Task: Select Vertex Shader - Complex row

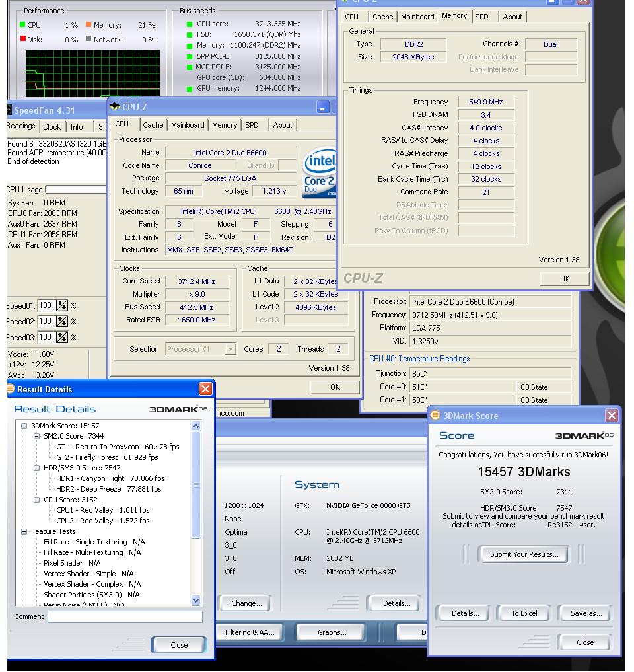Action: (92, 583)
